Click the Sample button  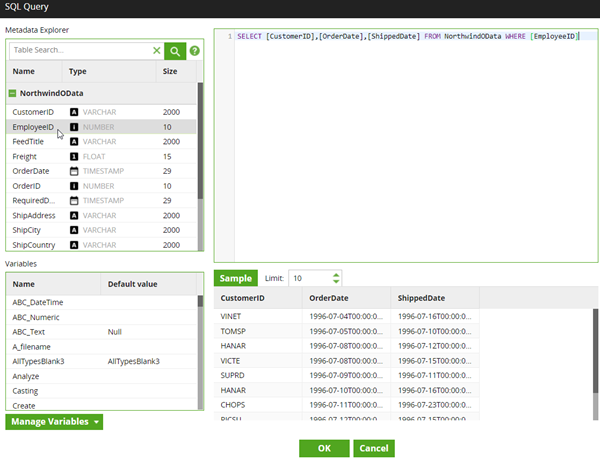pos(236,278)
